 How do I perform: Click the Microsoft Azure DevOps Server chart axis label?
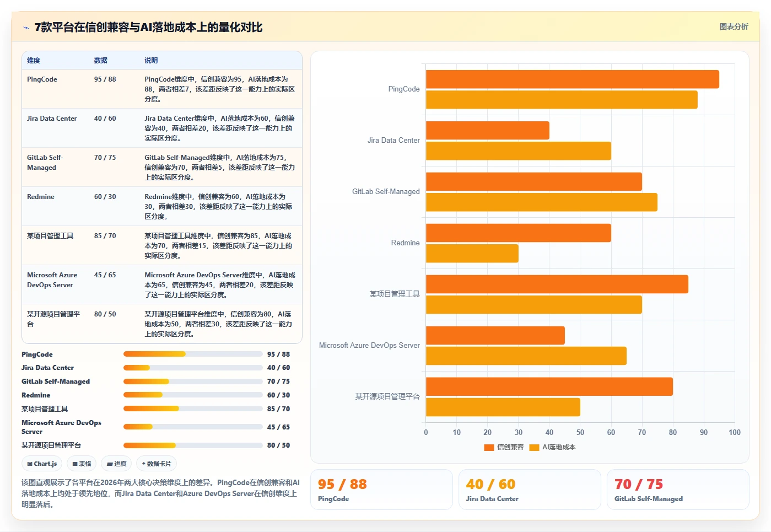pyautogui.click(x=369, y=346)
